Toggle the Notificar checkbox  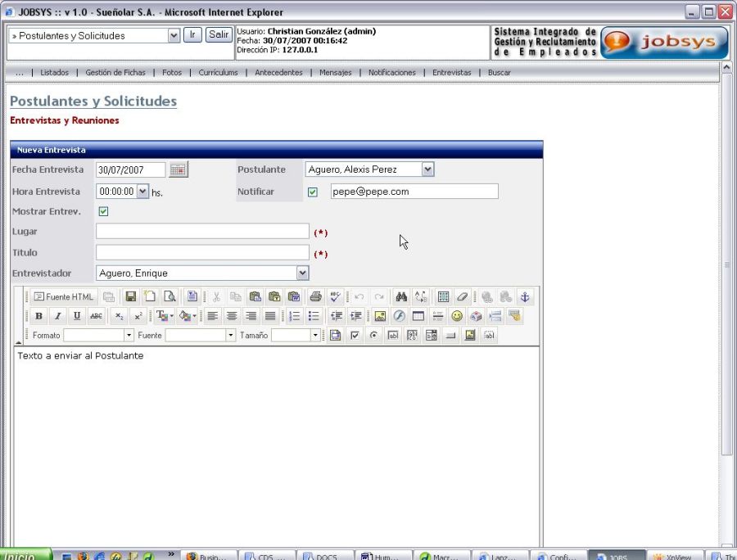312,192
